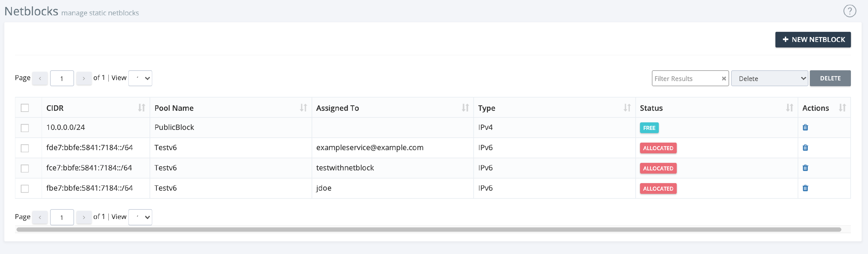Click ALLOCATED badge for testwithnetblock row

[658, 168]
